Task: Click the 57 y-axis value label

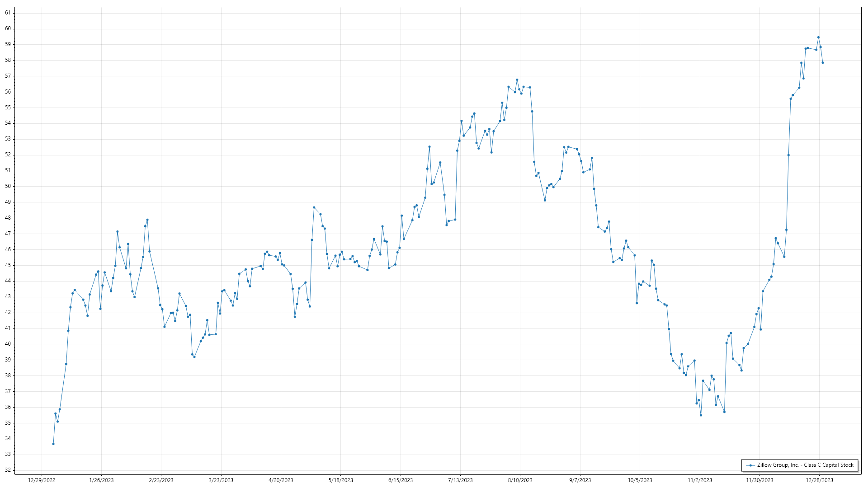Action: [8, 76]
